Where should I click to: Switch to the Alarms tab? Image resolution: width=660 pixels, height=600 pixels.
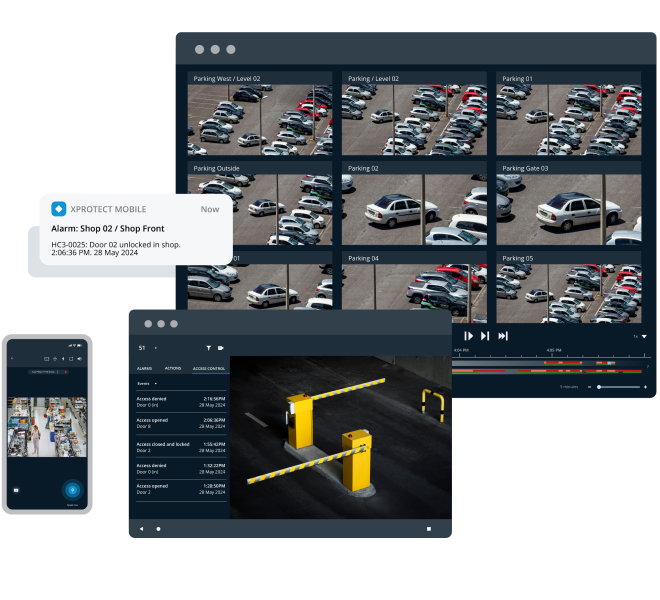(x=144, y=368)
